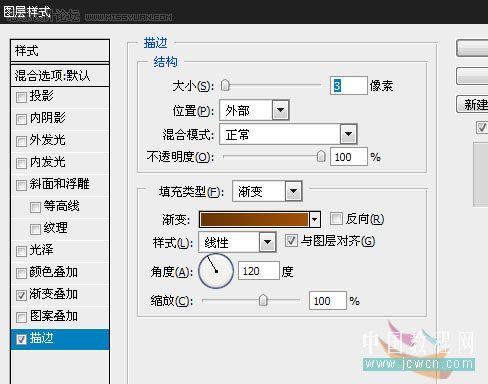Toggle 与图层对齐 align with layer checkbox
The height and width of the screenshot is (384, 488).
click(291, 240)
